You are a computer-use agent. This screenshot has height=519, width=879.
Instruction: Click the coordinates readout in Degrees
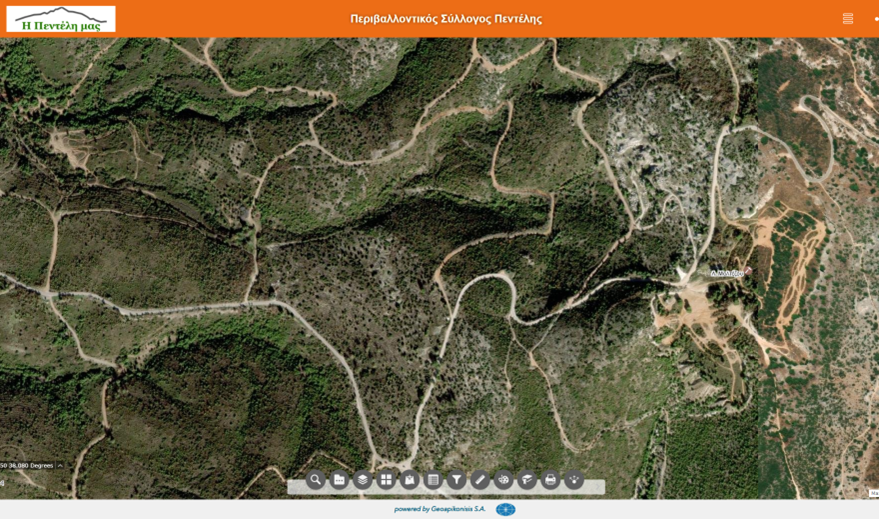pos(27,466)
